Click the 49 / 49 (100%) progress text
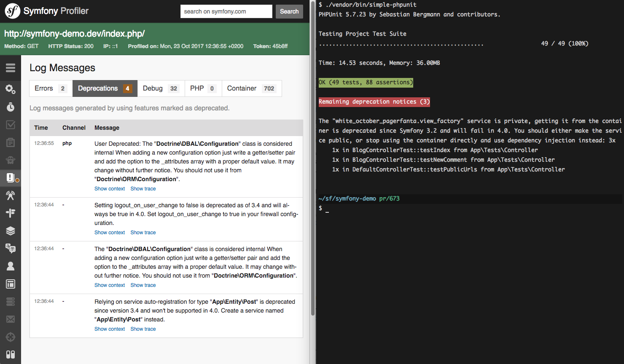This screenshot has width=624, height=364. [565, 43]
